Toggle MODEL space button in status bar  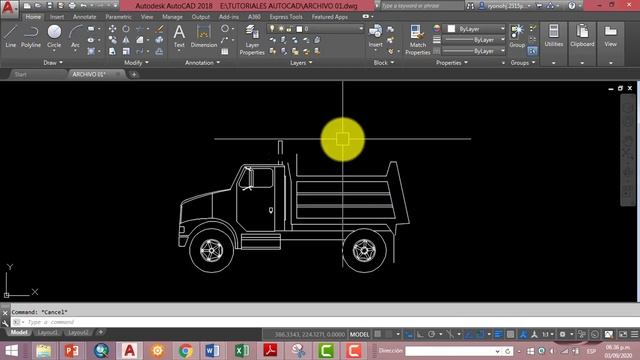click(359, 334)
